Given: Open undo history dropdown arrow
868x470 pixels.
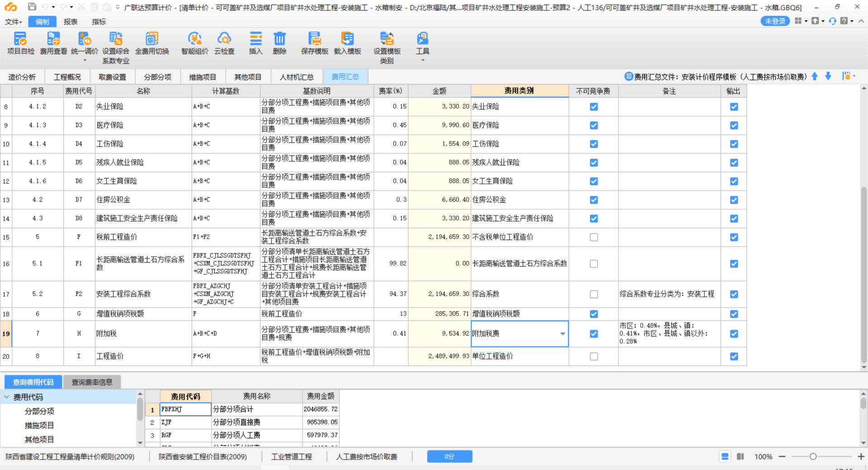Looking at the screenshot, I should tap(53, 7).
